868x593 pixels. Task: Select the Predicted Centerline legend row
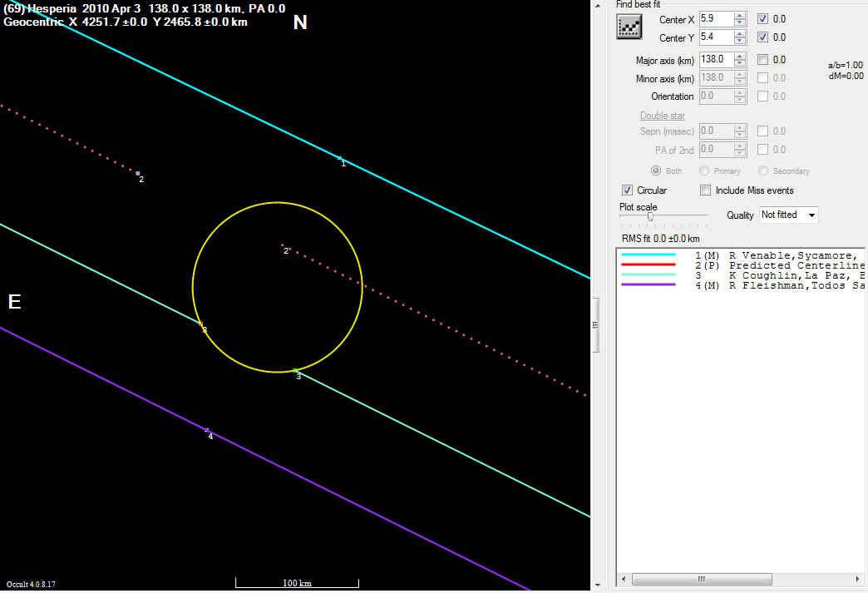click(741, 265)
